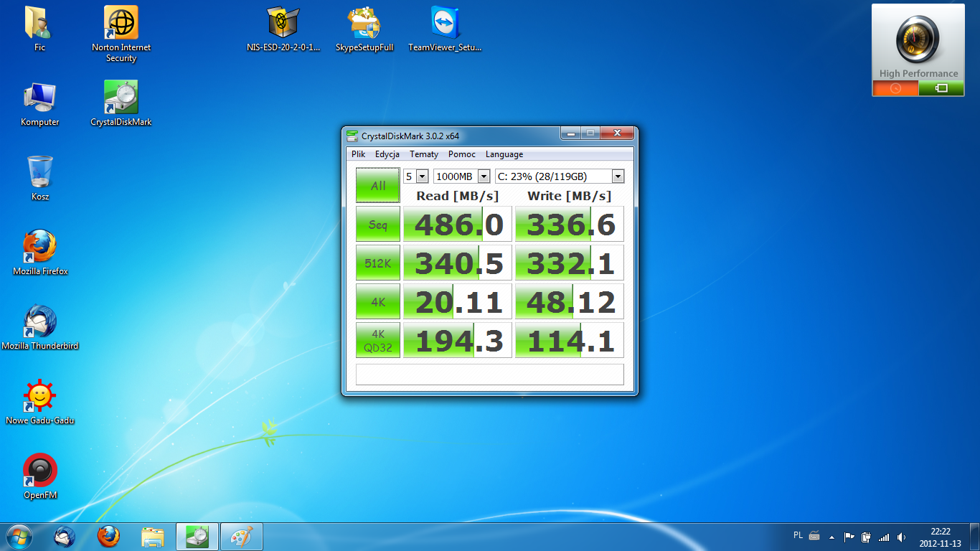Run the 4K benchmark
This screenshot has width=980, height=551.
[x=378, y=302]
